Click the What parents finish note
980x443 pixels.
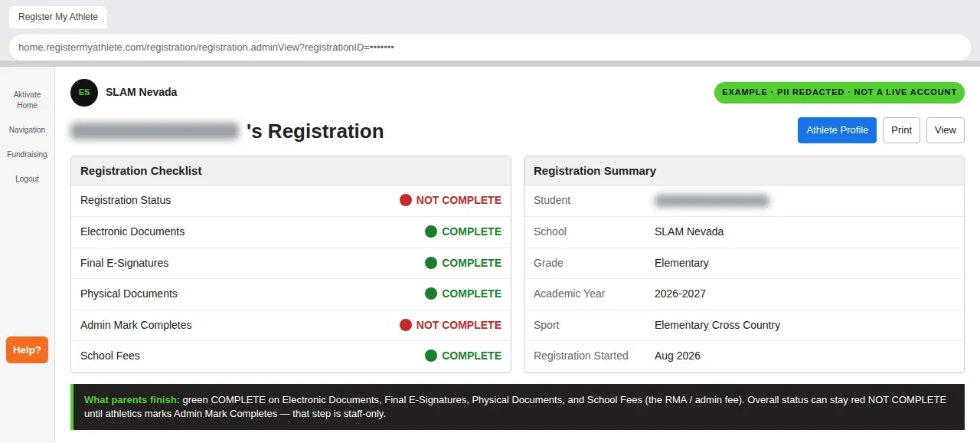click(518, 407)
